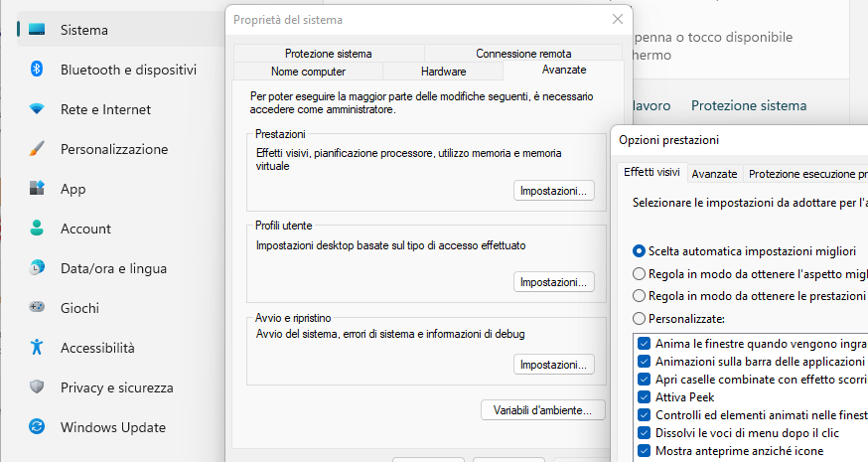Open Personalizzazione settings label
This screenshot has width=868, height=462.
[114, 150]
